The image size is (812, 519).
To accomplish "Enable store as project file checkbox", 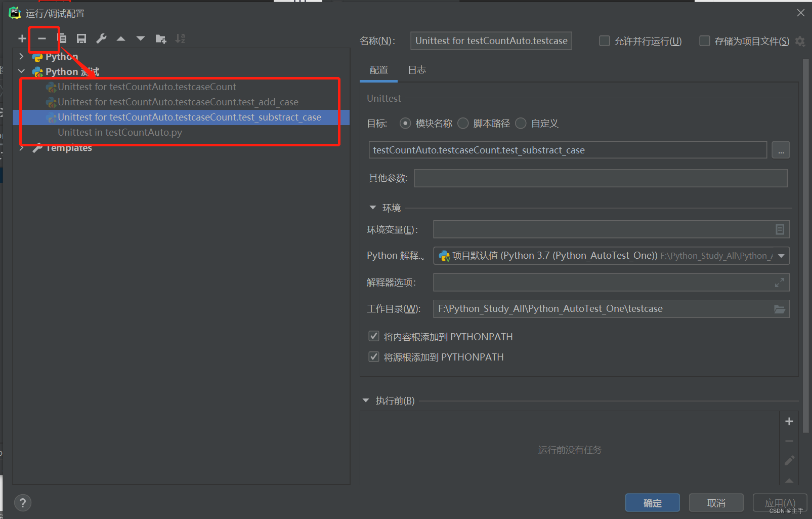I will 705,41.
